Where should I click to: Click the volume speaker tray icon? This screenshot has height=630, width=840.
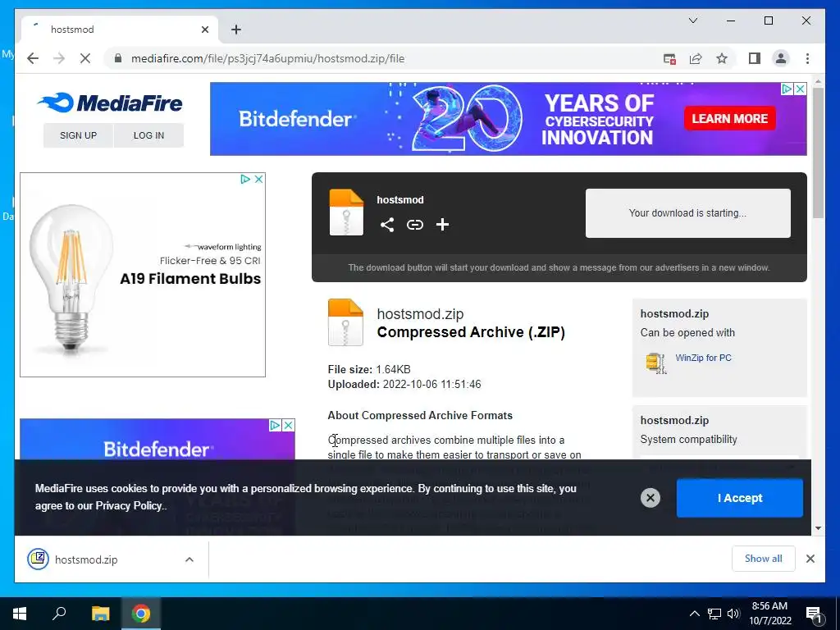pyautogui.click(x=733, y=614)
